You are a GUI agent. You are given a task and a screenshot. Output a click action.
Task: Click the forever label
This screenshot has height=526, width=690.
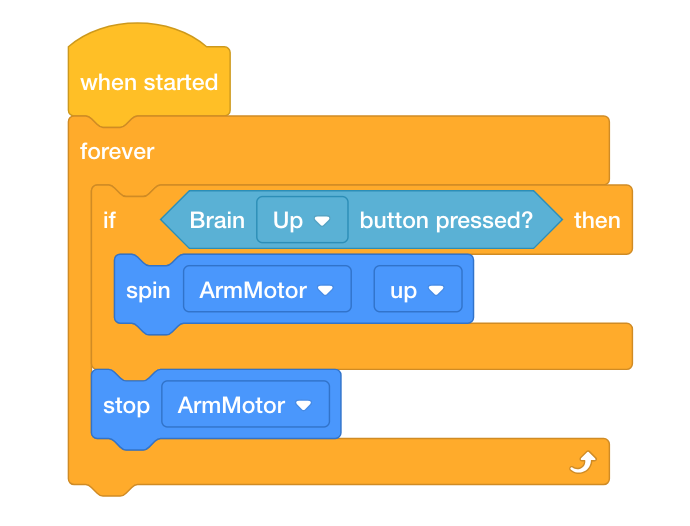coord(117,152)
